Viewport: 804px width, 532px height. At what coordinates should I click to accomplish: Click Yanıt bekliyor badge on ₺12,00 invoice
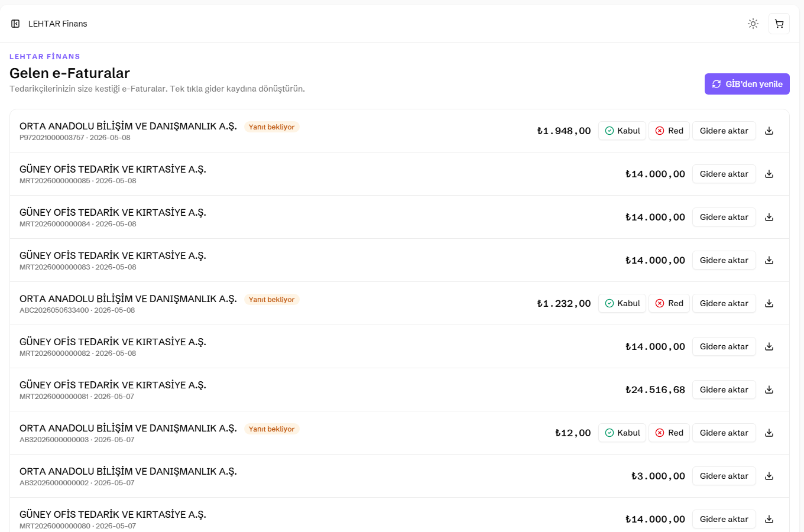click(x=271, y=429)
